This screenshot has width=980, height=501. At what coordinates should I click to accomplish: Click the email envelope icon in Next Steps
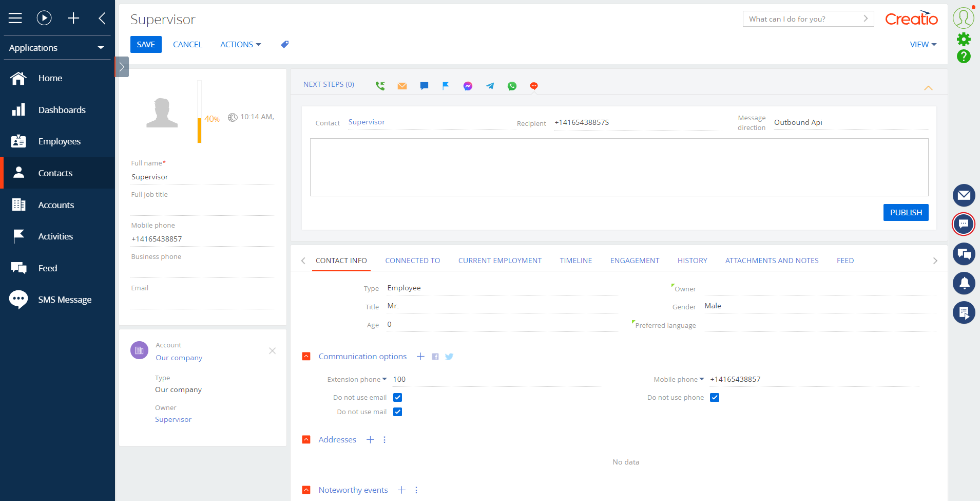[402, 86]
